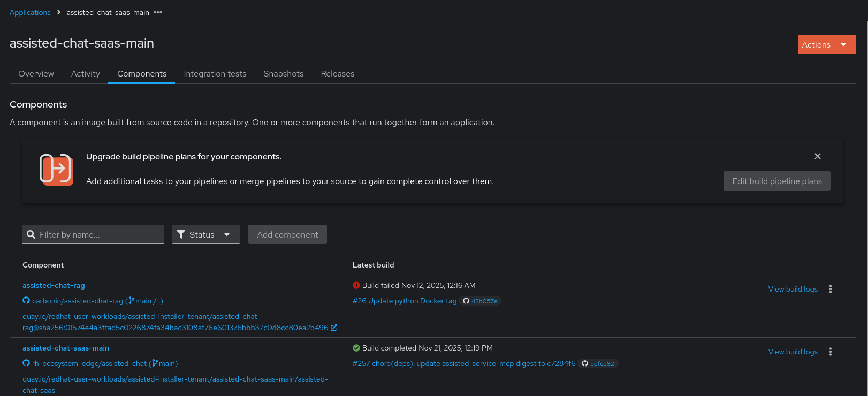Open the breadcrumb three-dots menu
The image size is (868, 396).
[x=158, y=12]
